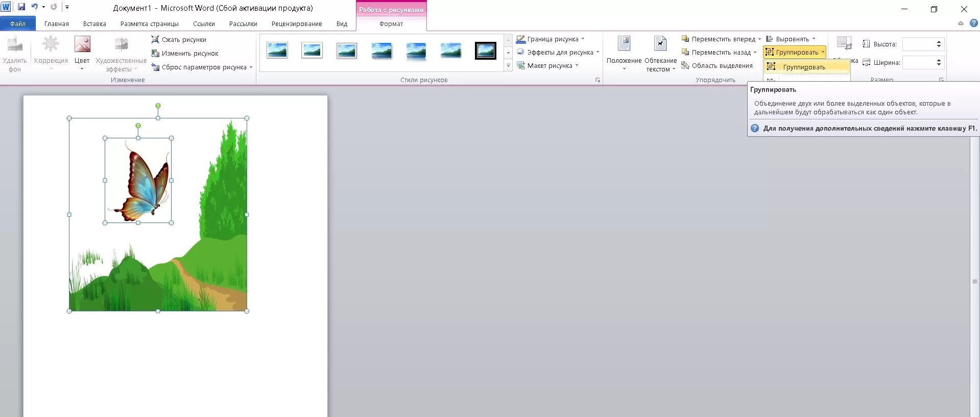
Task: Apply the second picture style thumbnail
Action: point(312,51)
